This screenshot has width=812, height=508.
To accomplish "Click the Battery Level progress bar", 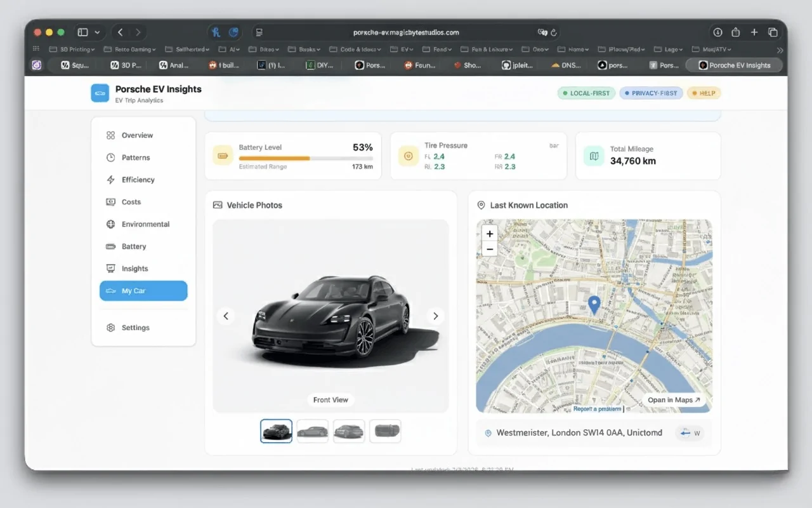I will point(306,158).
